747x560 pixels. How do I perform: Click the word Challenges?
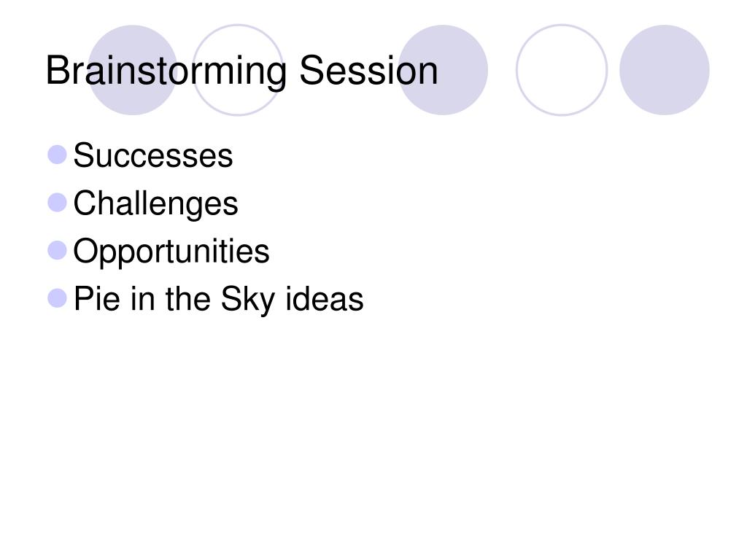[155, 204]
